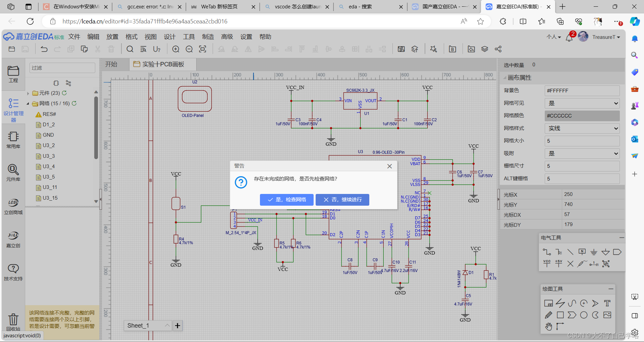644x342 pixels.
Task: Click 否，继续进行 to skip network check
Action: coord(342,200)
